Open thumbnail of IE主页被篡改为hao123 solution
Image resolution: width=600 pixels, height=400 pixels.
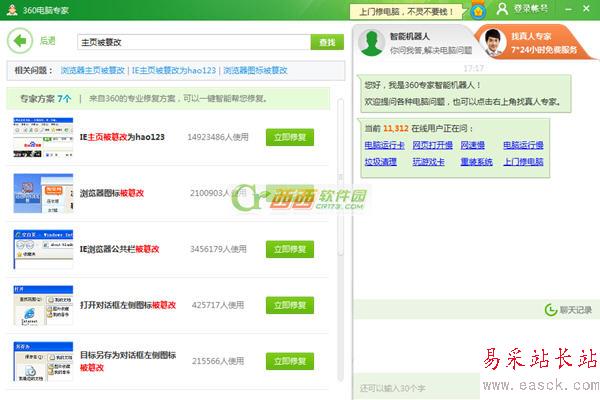tap(43, 137)
